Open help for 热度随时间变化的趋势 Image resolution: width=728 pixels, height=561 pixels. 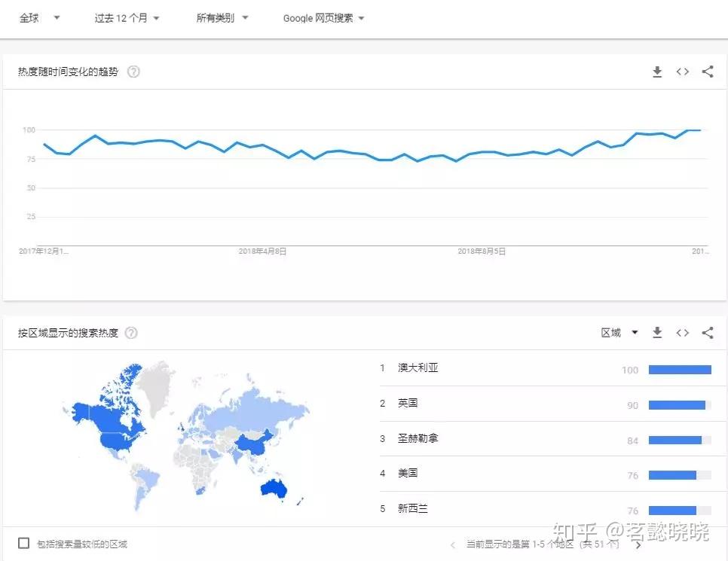[x=133, y=72]
